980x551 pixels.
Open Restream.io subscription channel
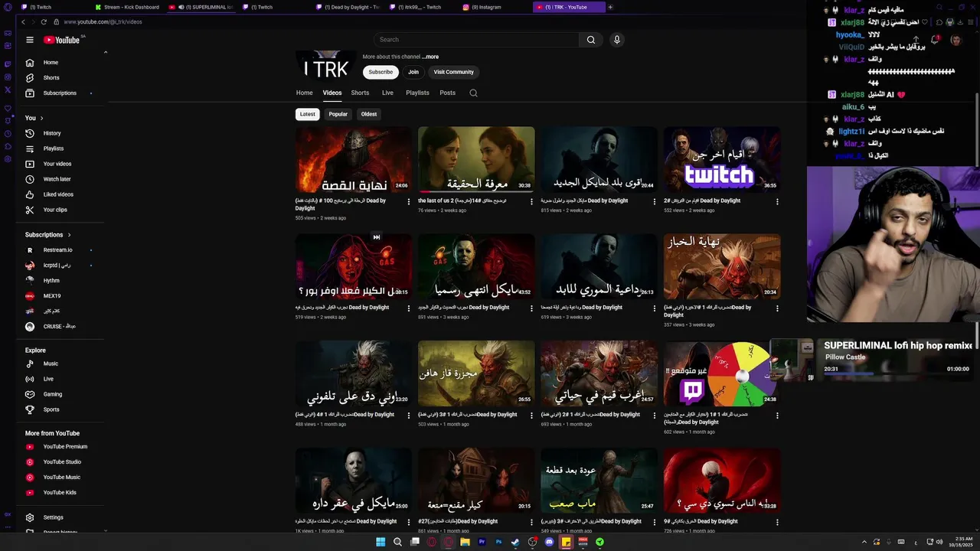click(58, 250)
